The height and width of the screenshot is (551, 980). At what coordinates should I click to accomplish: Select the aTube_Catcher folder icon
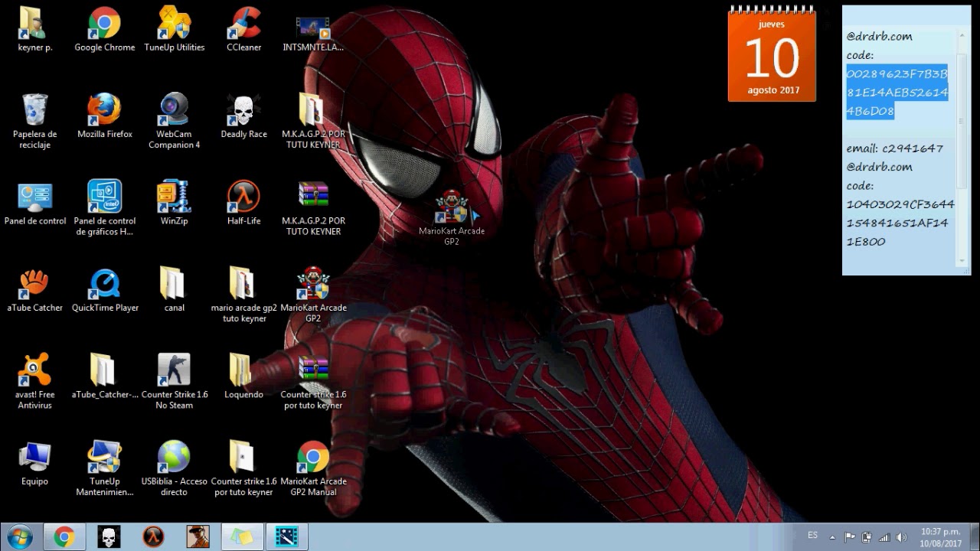pyautogui.click(x=104, y=377)
